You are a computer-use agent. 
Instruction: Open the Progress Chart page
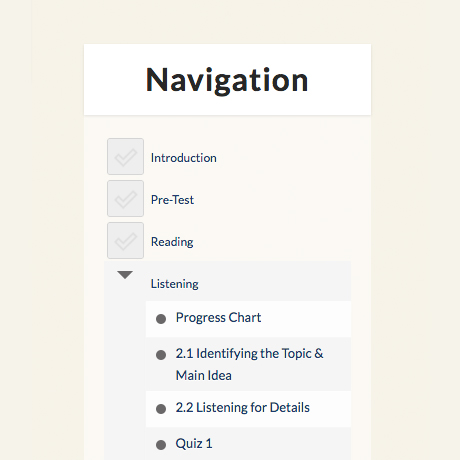218,318
